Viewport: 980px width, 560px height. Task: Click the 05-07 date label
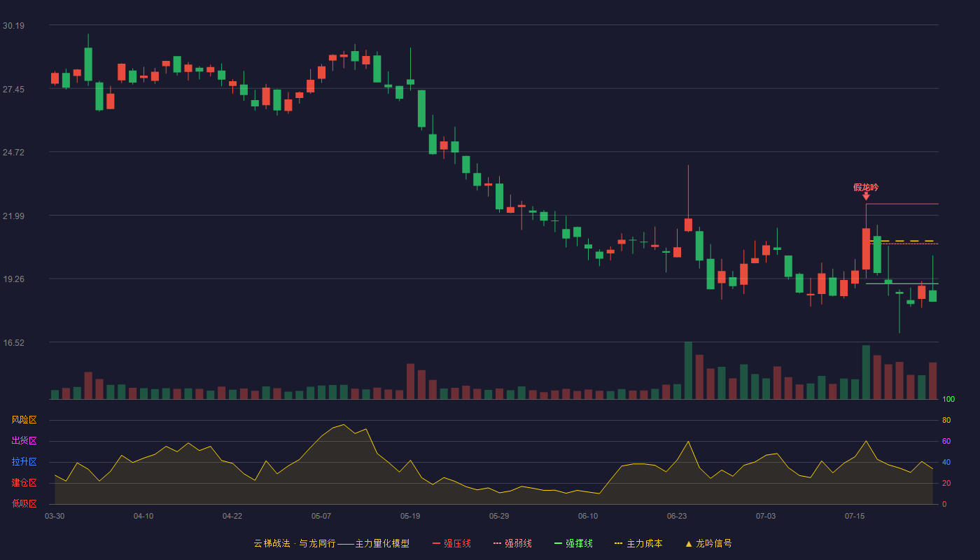321,516
